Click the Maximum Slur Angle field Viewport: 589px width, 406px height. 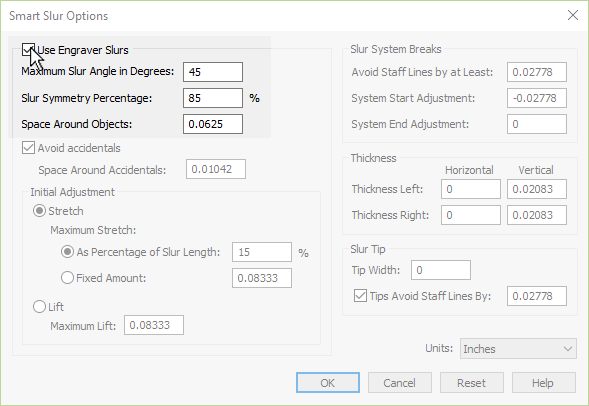pos(213,72)
